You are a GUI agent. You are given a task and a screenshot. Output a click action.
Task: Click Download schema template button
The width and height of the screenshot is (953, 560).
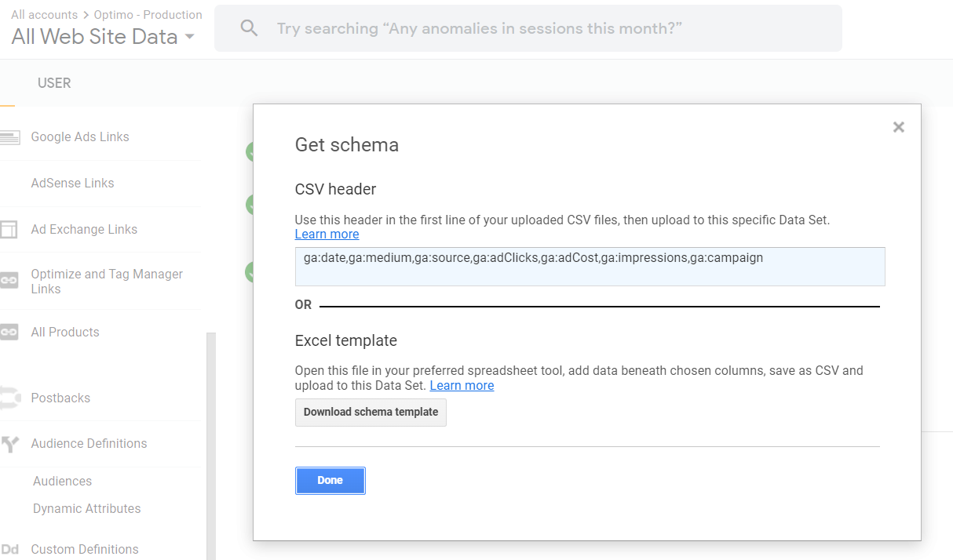(371, 413)
